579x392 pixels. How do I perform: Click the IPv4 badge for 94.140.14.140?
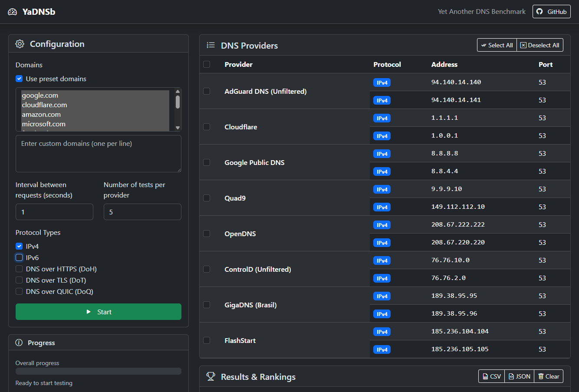382,82
